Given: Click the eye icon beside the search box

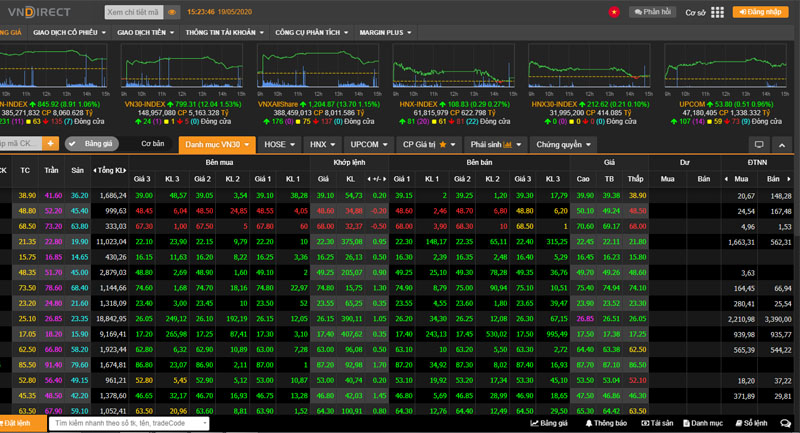Looking at the screenshot, I should [172, 12].
